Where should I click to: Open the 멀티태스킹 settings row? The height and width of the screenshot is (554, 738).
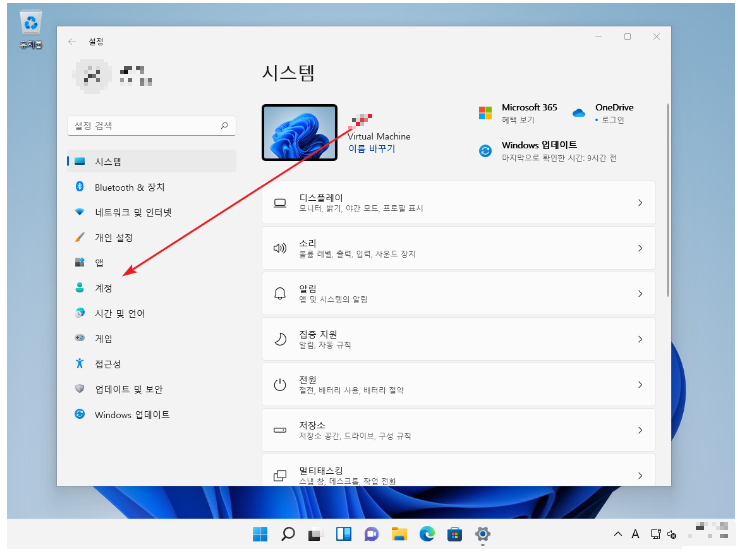(x=458, y=470)
